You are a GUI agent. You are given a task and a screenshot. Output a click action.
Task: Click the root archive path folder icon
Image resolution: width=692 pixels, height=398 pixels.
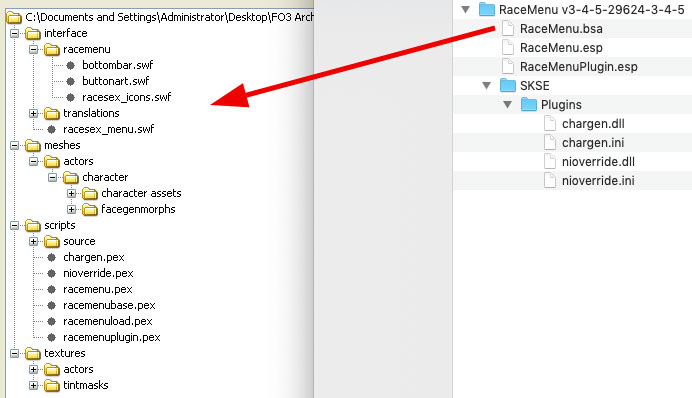[14, 17]
